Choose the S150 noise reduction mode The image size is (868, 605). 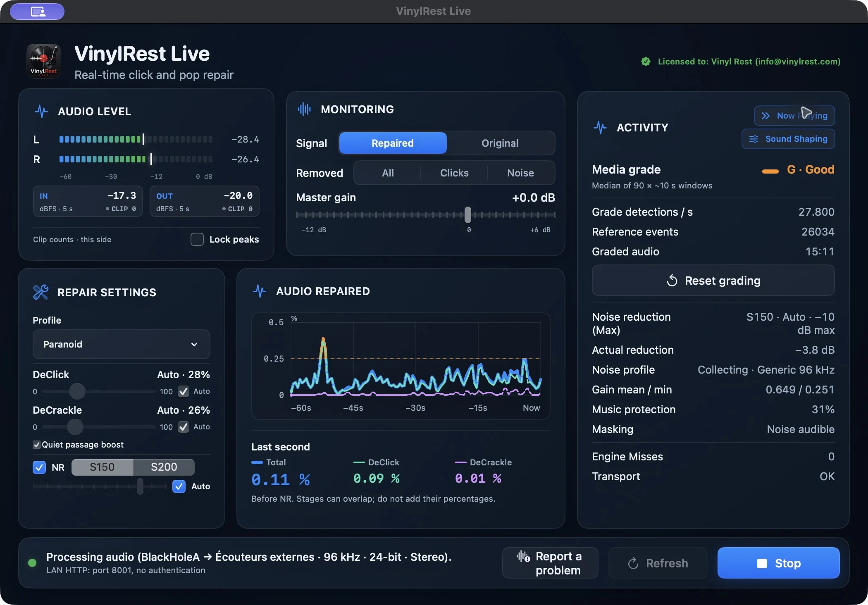coord(102,467)
